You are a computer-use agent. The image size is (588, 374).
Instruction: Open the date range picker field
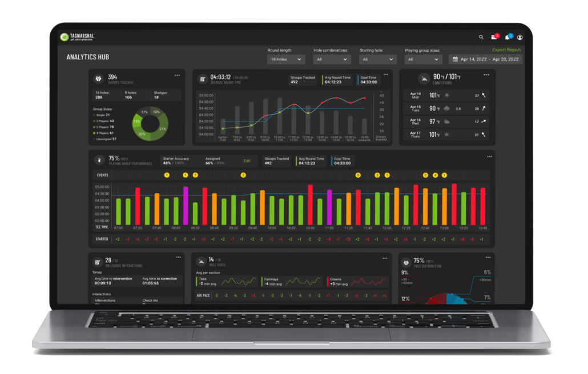coord(485,59)
